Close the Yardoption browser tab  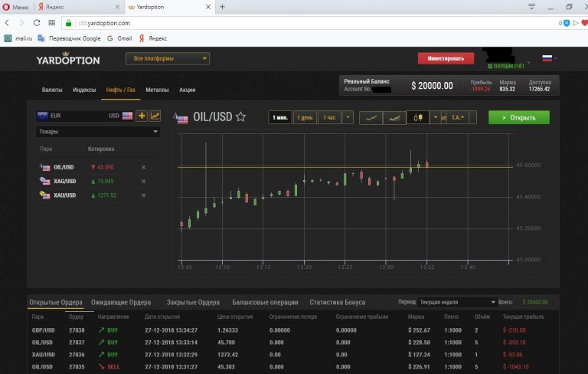click(208, 7)
